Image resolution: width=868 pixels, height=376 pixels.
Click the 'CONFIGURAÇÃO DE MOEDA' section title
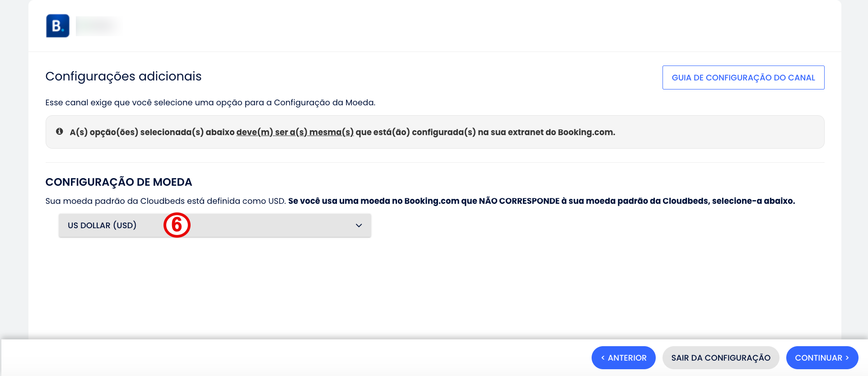119,182
